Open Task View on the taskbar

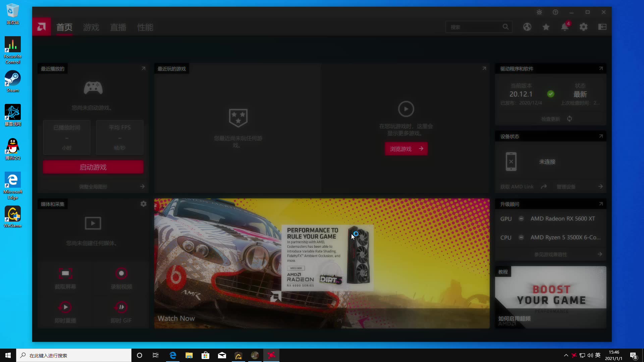point(156,355)
